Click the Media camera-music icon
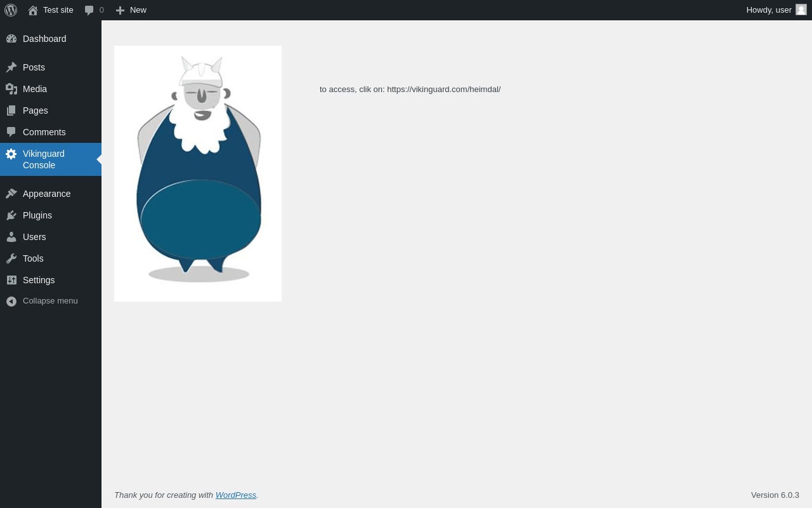Screen dimensions: 812x508 click(x=11, y=89)
